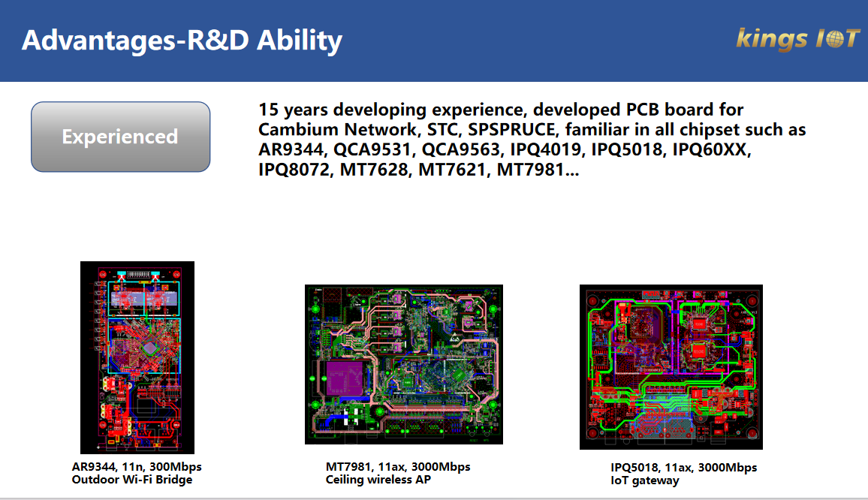Select the caption 'Ceiling wireless AP'
This screenshot has height=500, width=868.
pyautogui.click(x=378, y=480)
